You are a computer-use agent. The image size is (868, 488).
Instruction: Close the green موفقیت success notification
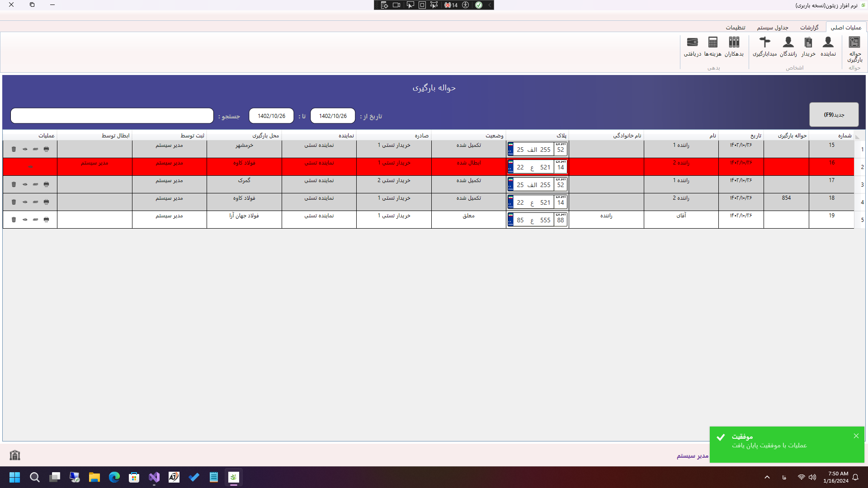pos(856,436)
